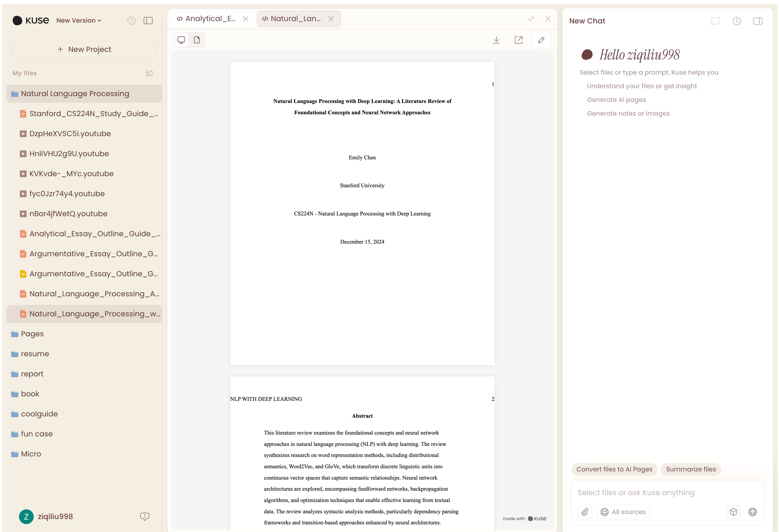This screenshot has height=532, width=779.
Task: Start a new chat icon
Action: 716,21
